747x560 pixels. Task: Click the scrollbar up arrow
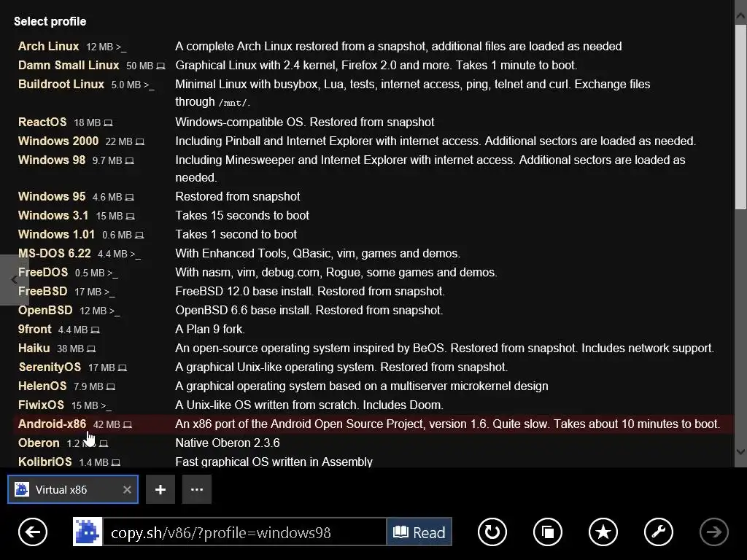(x=740, y=16)
